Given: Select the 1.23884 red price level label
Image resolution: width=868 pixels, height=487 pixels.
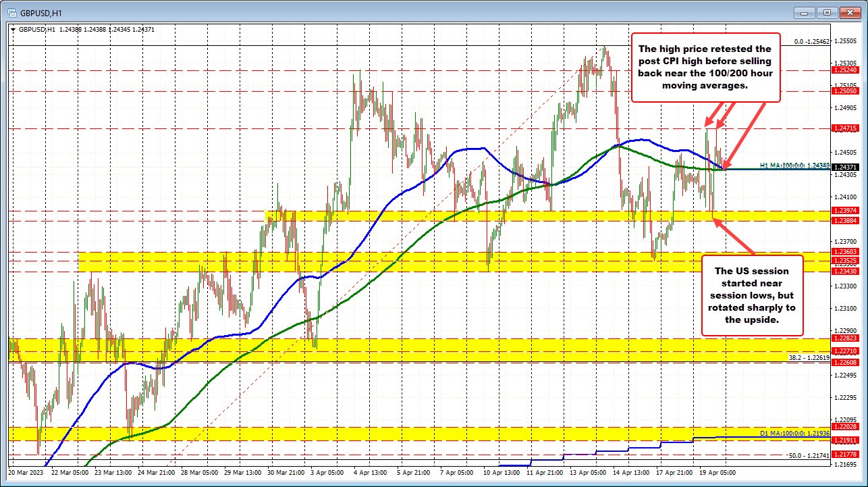Looking at the screenshot, I should coord(845,221).
